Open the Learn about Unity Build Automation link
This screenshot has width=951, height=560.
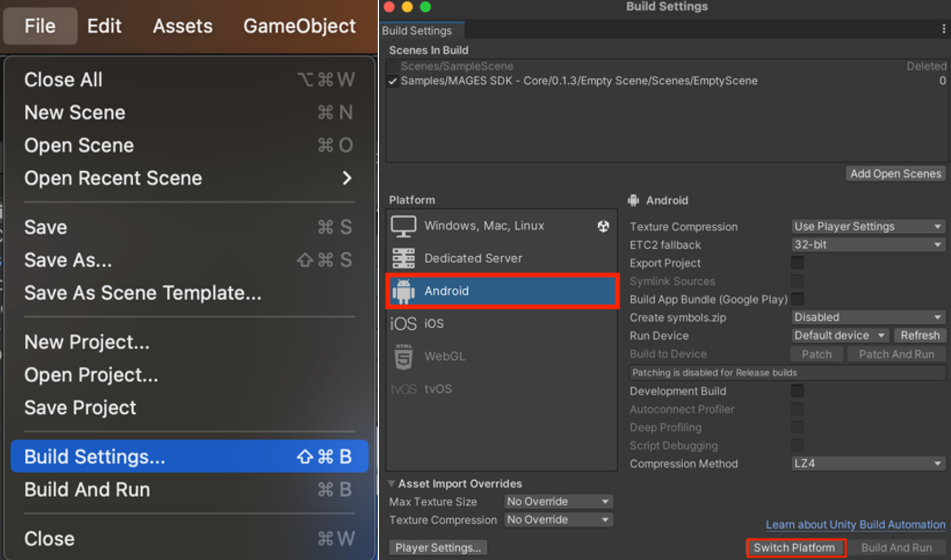855,525
